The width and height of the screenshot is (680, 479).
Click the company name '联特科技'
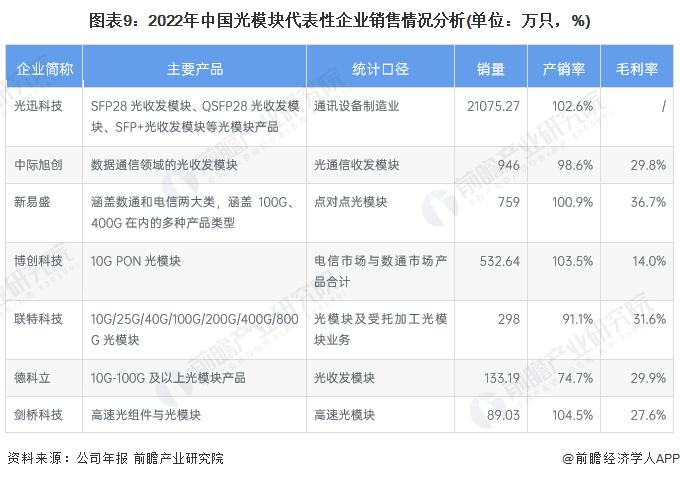pos(38,319)
